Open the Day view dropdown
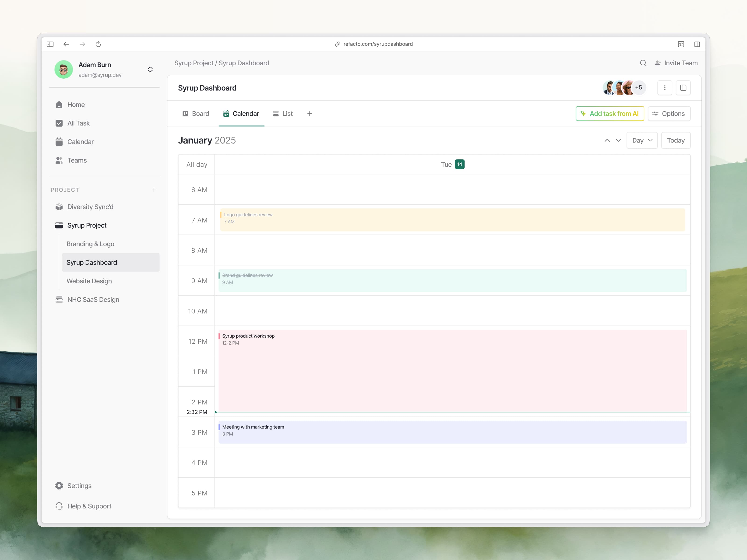The height and width of the screenshot is (560, 747). 642,140
